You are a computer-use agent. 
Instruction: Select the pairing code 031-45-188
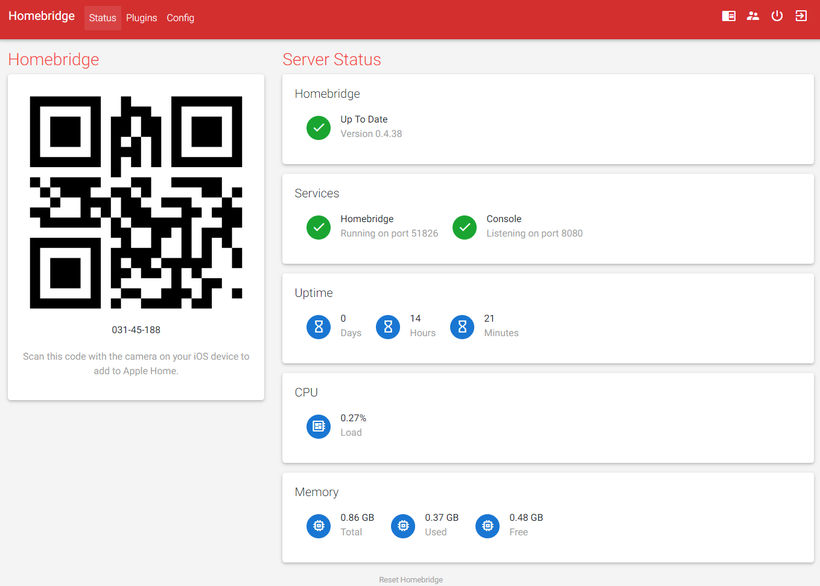pos(136,330)
